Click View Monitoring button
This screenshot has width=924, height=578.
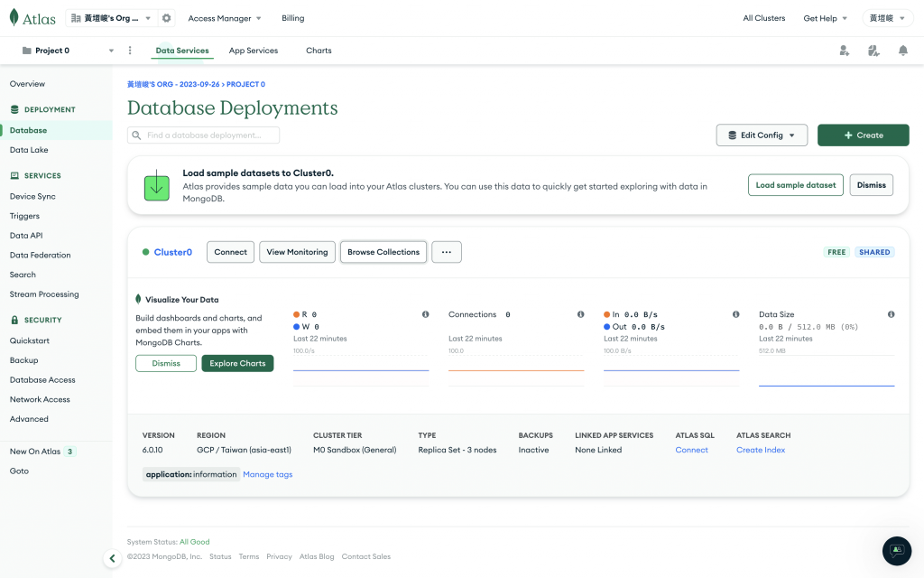[297, 252]
